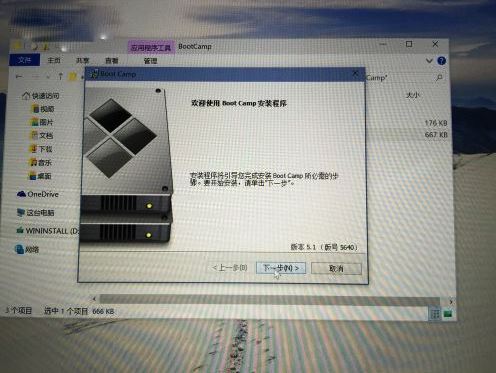The image size is (496, 373).
Task: Select 这台电脑 This PC in sidebar
Action: pos(35,213)
